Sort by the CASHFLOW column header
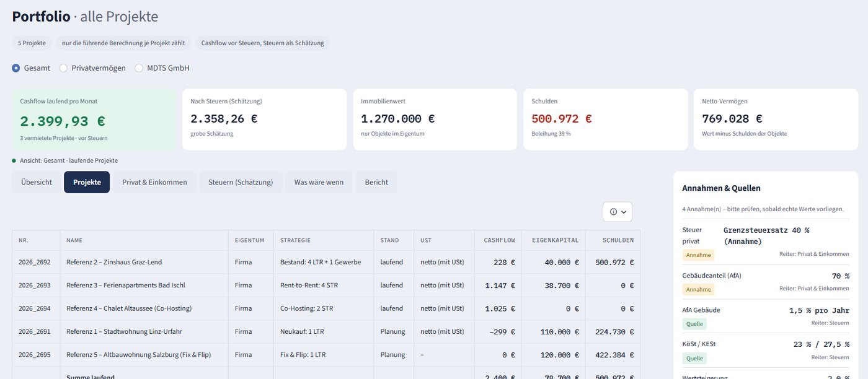 (x=499, y=240)
